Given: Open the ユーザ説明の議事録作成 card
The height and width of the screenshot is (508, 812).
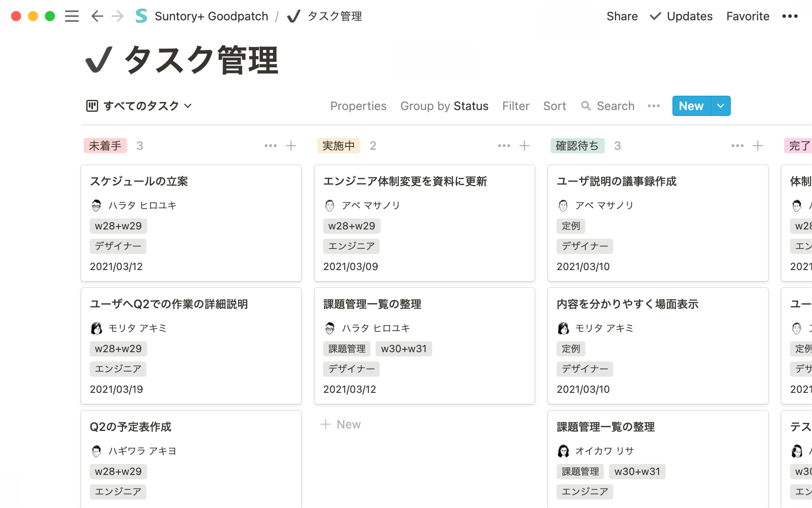Looking at the screenshot, I should [658, 223].
